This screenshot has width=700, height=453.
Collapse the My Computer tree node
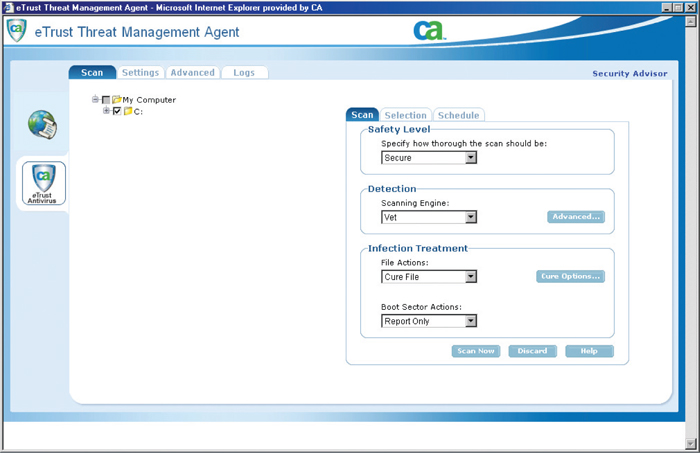tap(95, 100)
